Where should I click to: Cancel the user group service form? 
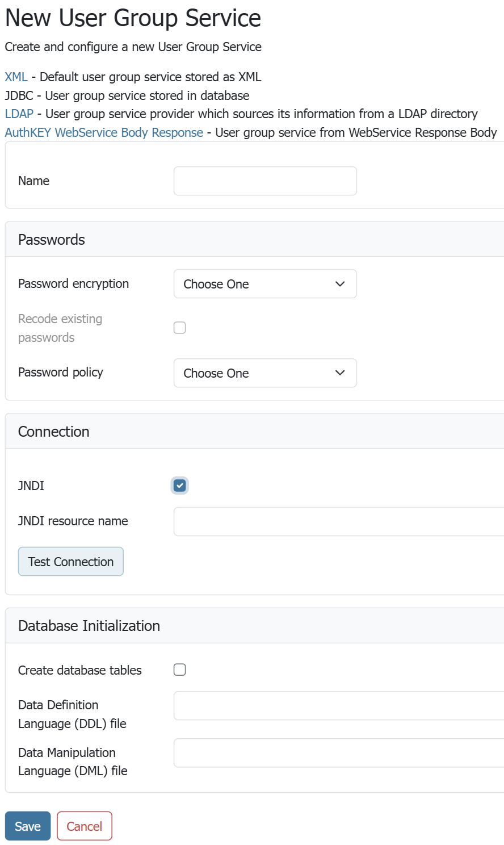click(x=85, y=826)
